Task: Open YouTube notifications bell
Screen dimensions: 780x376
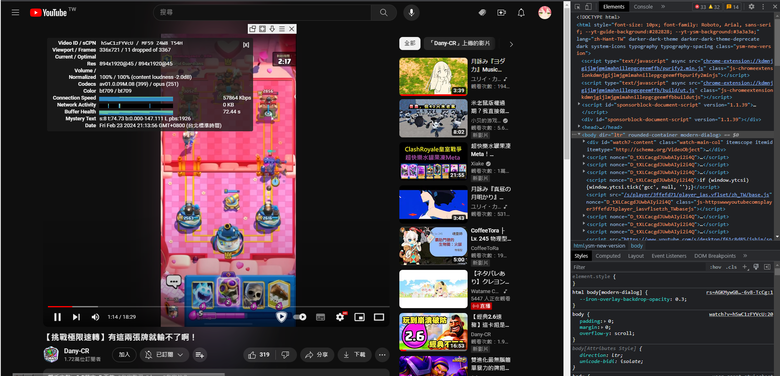Action: click(521, 12)
